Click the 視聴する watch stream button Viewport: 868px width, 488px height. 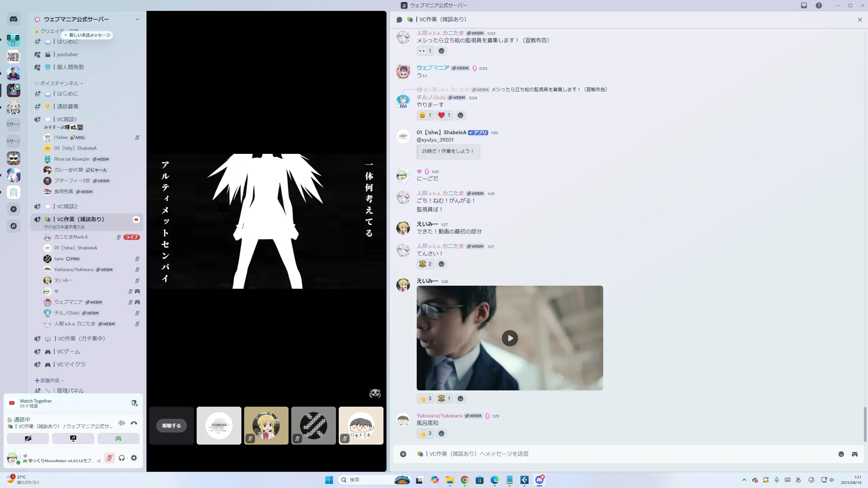pyautogui.click(x=171, y=426)
